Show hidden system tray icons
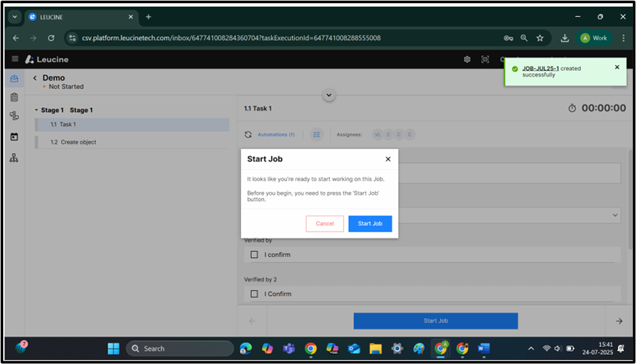The height and width of the screenshot is (364, 636). click(x=531, y=349)
